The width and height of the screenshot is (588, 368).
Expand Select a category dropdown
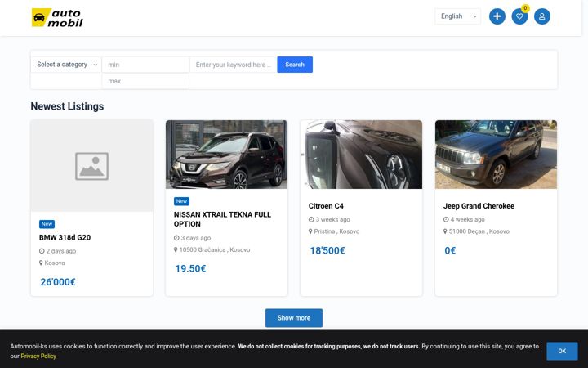pos(66,65)
